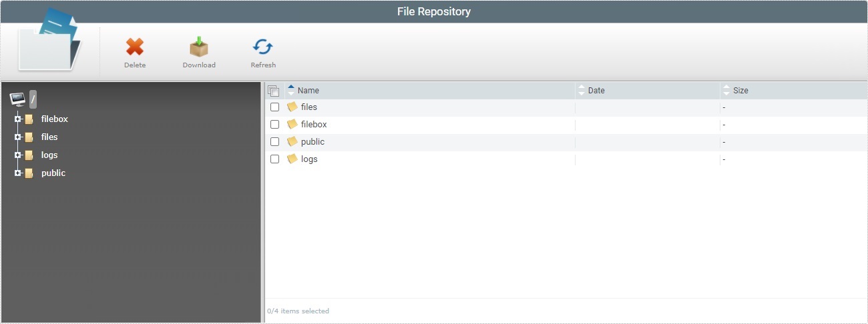Click the select-all icon in table header
Image resolution: width=868 pixels, height=324 pixels.
pyautogui.click(x=273, y=91)
